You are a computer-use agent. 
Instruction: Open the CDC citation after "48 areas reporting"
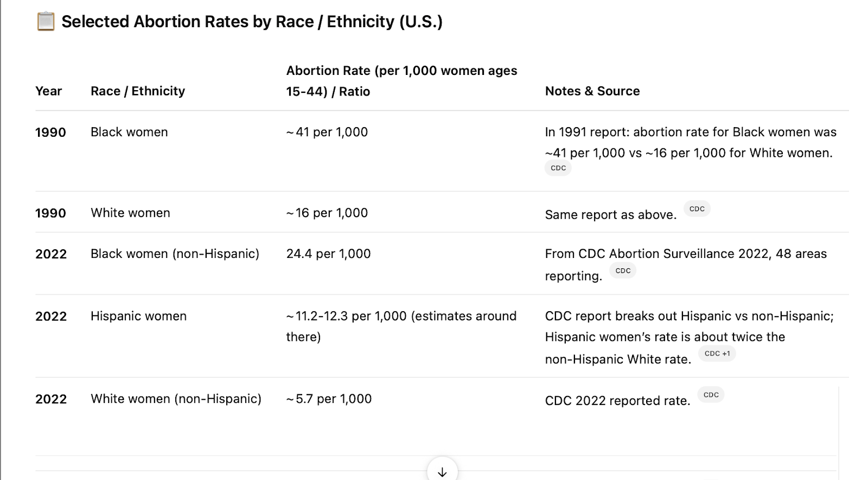(x=623, y=270)
